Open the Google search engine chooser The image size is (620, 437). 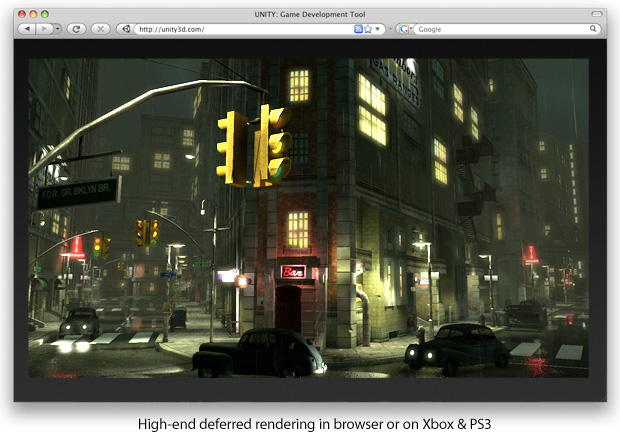[x=405, y=29]
